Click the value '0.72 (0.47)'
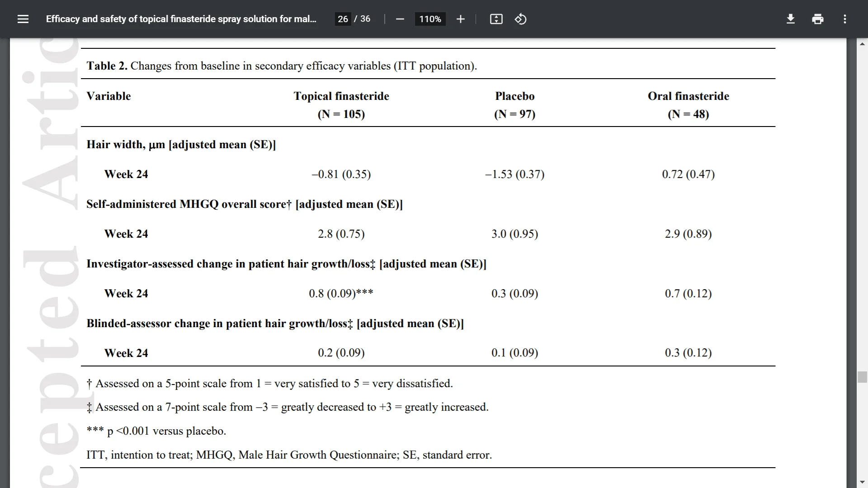The image size is (868, 488). [x=688, y=174]
